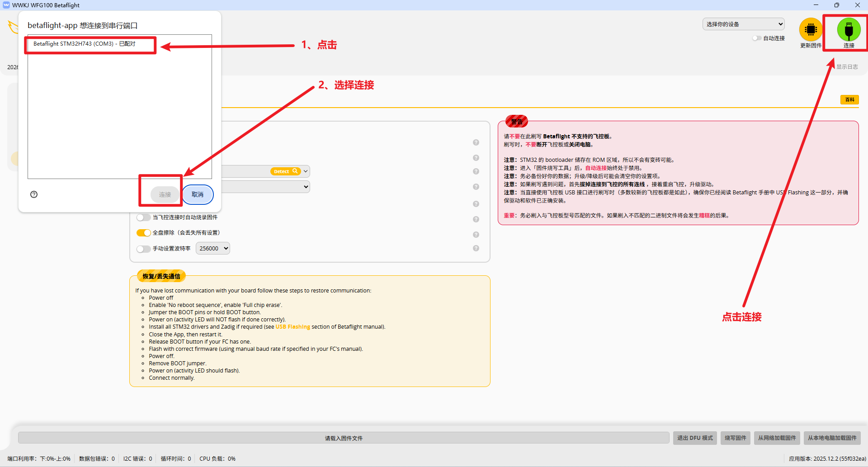This screenshot has width=868, height=467.
Task: Maximize the Betaflight window
Action: 837,5
